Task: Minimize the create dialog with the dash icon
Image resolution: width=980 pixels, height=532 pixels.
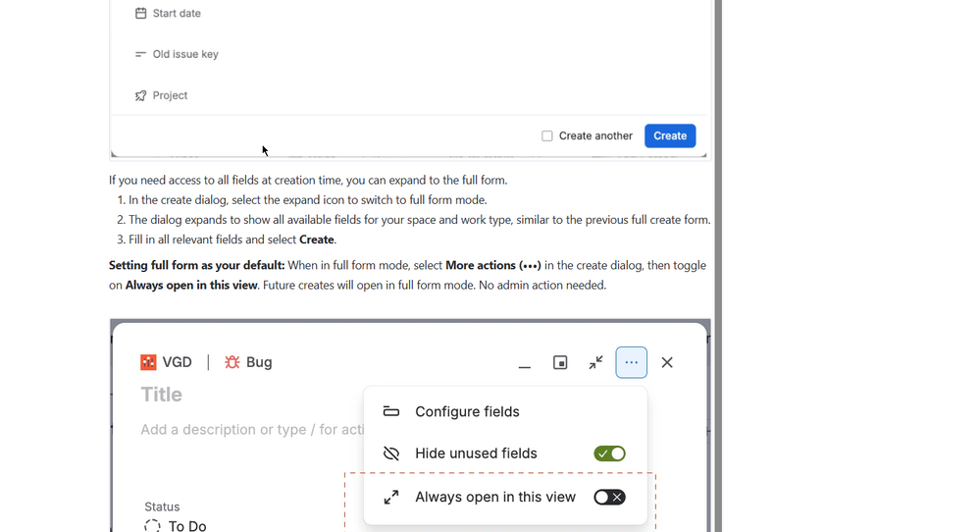Action: pos(525,363)
